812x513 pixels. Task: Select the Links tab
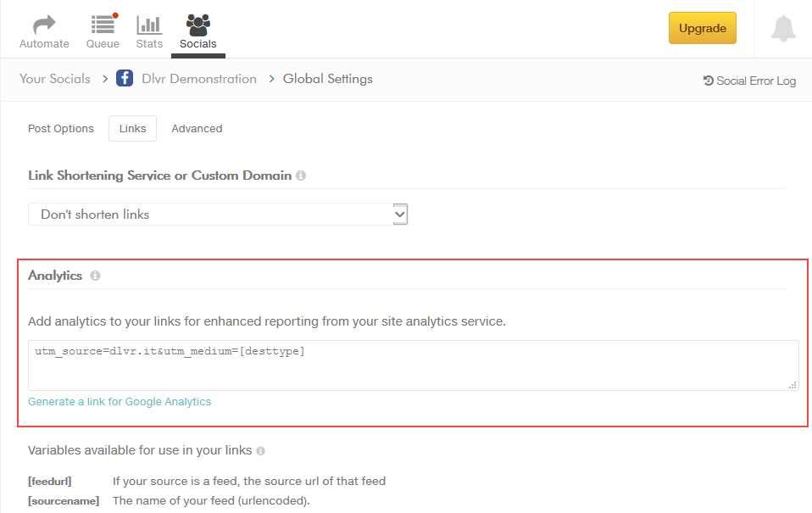[x=132, y=128]
